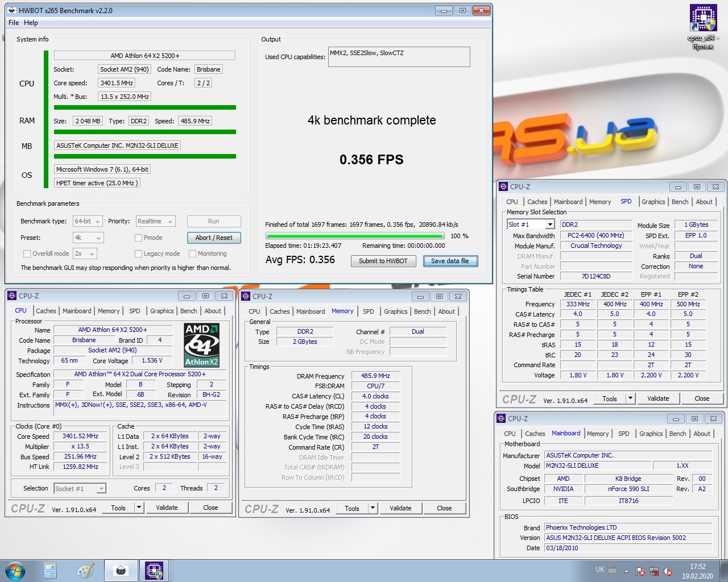Open the Help menu in HWBOT
Viewport: 728px width, 582px height.
[x=31, y=23]
